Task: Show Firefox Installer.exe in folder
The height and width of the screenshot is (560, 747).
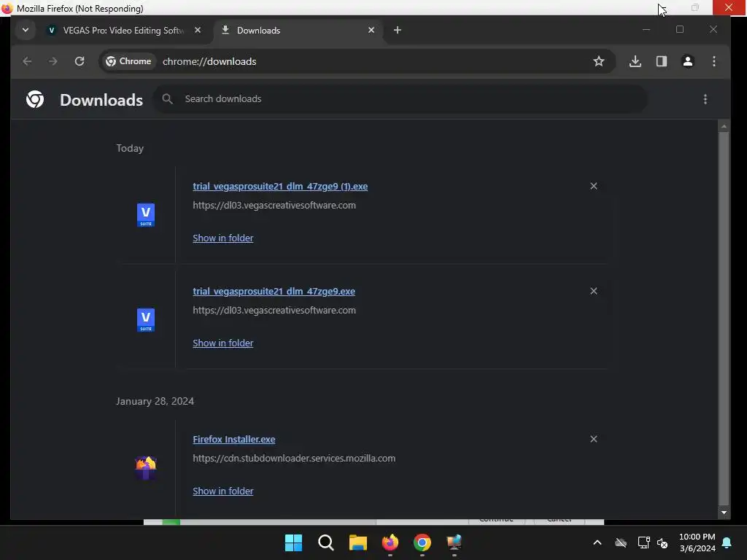Action: (x=223, y=491)
